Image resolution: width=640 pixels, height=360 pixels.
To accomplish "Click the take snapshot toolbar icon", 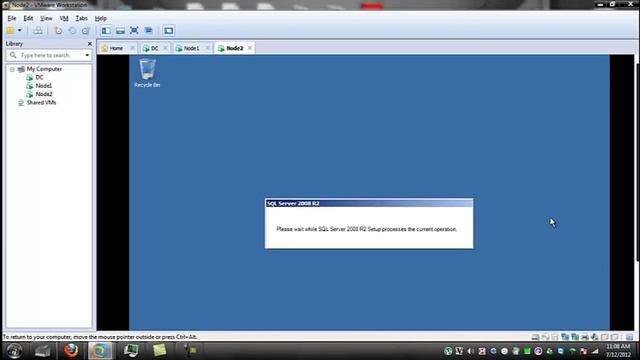I will tap(58, 31).
